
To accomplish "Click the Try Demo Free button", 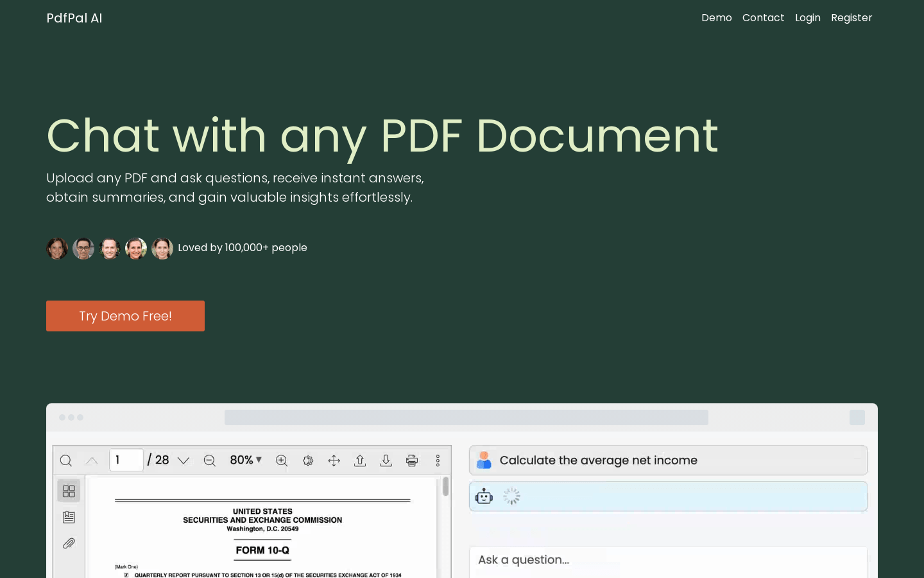I will (x=125, y=316).
